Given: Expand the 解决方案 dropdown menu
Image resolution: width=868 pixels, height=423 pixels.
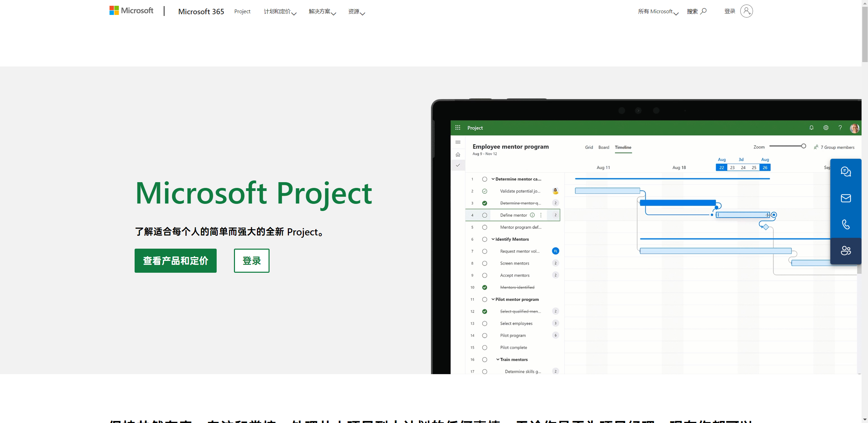Looking at the screenshot, I should 322,12.
